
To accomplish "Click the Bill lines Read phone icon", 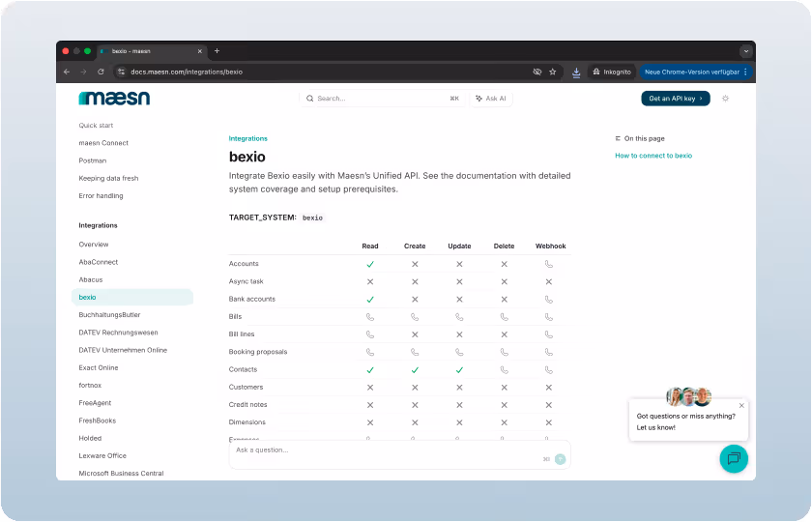I will click(x=370, y=334).
